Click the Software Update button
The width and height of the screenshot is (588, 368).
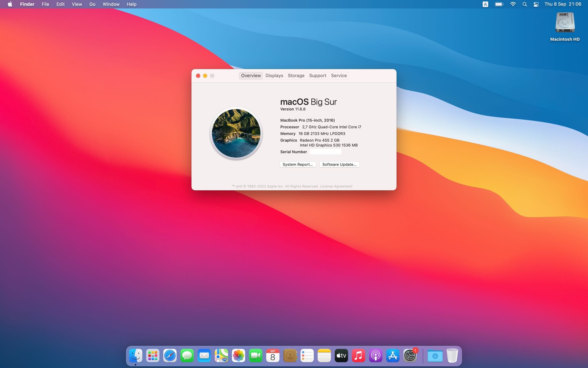coord(339,164)
